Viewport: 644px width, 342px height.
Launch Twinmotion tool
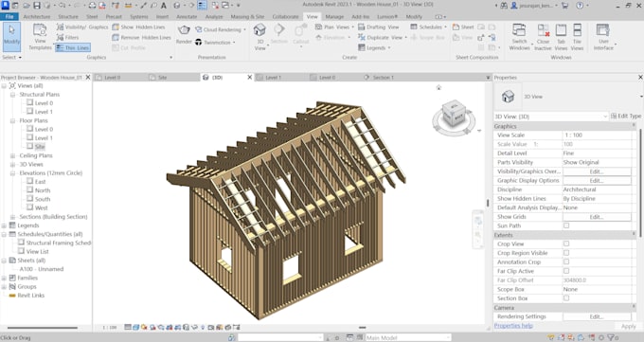tap(215, 43)
